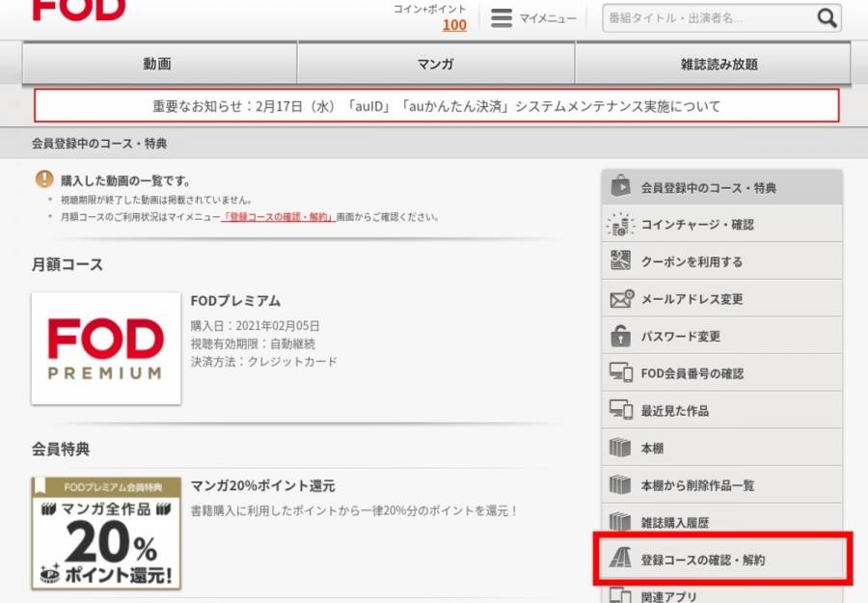This screenshot has width=868, height=603.
Task: Click the 月額コース section heading
Action: pos(67,264)
